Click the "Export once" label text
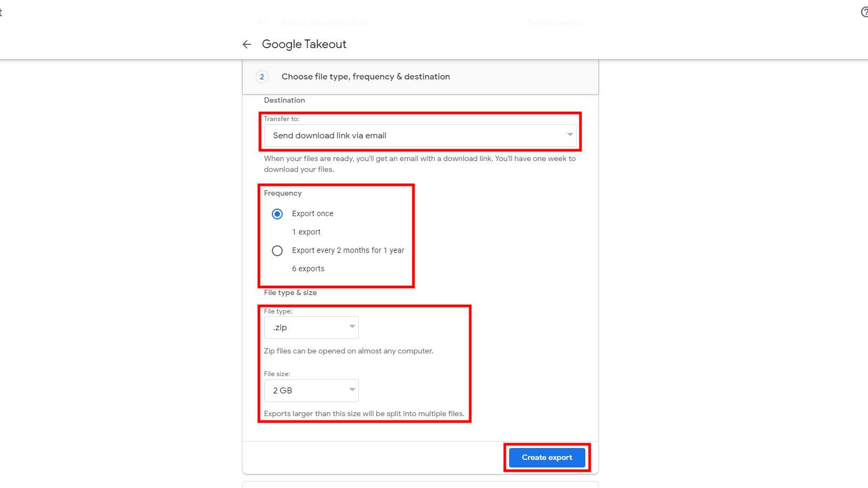The height and width of the screenshot is (488, 868). tap(312, 213)
